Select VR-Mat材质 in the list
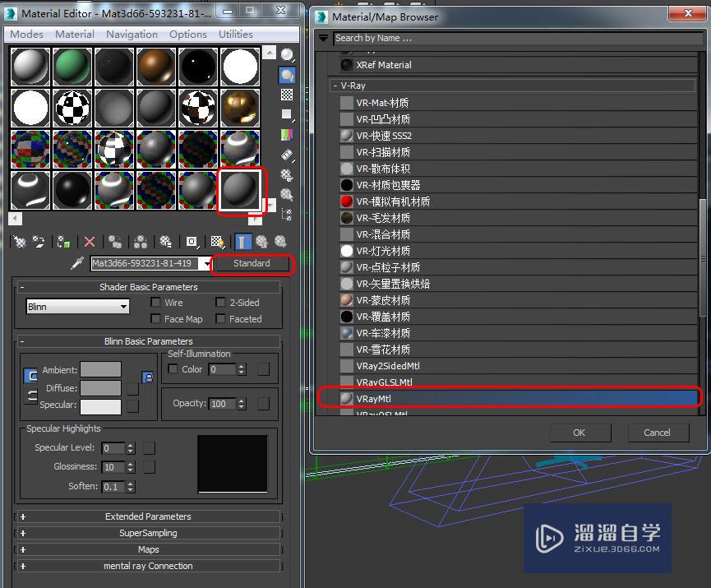711x588 pixels. [518, 103]
